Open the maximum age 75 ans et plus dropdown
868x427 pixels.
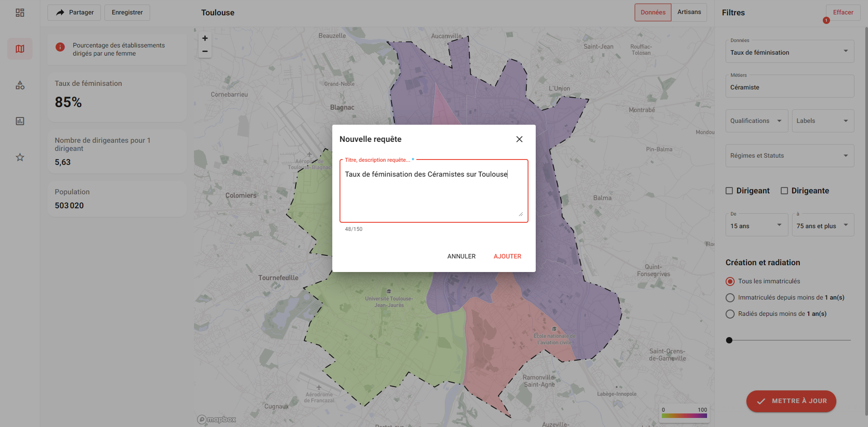point(823,225)
